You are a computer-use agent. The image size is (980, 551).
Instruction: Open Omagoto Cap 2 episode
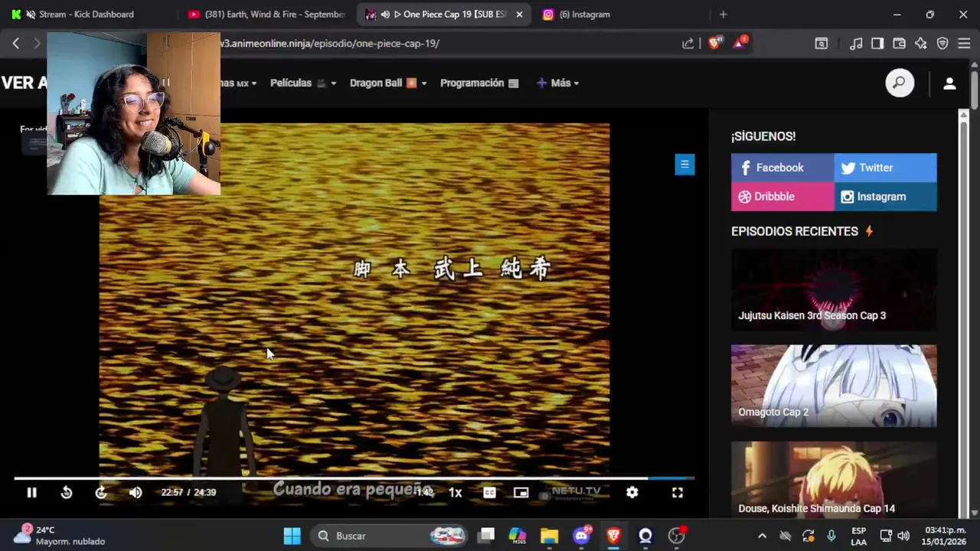(x=834, y=386)
